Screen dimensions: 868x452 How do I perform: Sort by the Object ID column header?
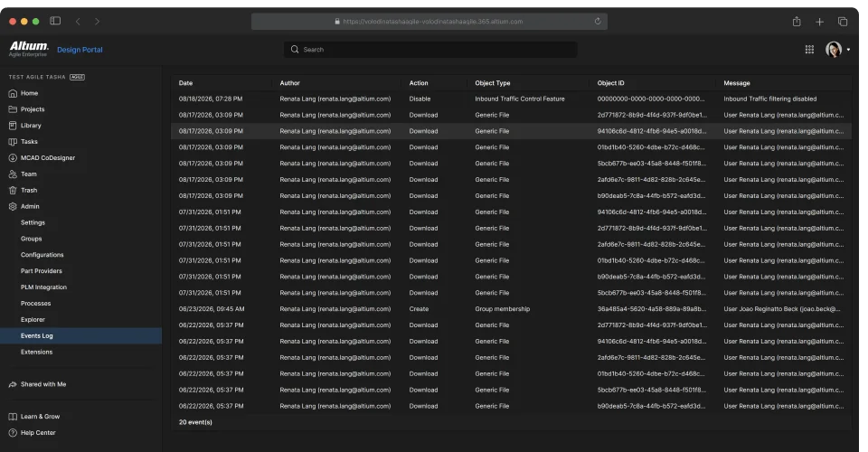click(610, 83)
